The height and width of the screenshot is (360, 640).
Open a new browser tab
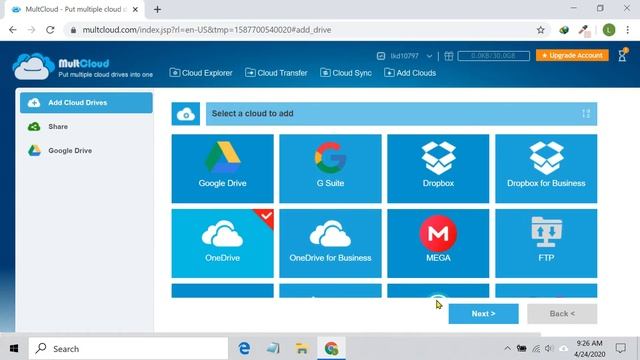[157, 9]
